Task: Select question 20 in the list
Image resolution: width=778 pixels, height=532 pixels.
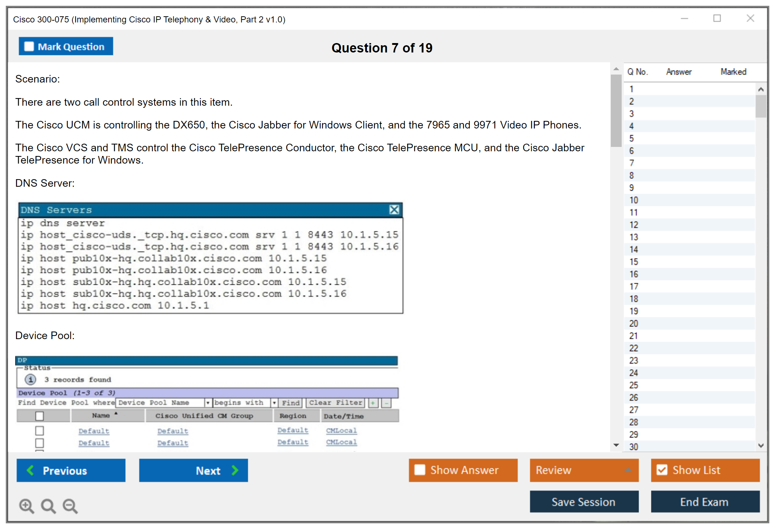Action: pos(634,324)
